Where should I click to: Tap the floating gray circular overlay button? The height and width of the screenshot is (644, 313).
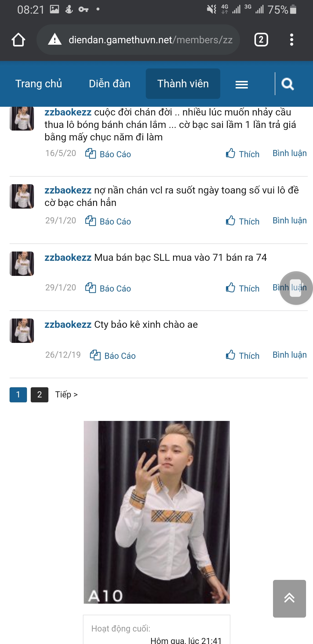click(x=296, y=288)
